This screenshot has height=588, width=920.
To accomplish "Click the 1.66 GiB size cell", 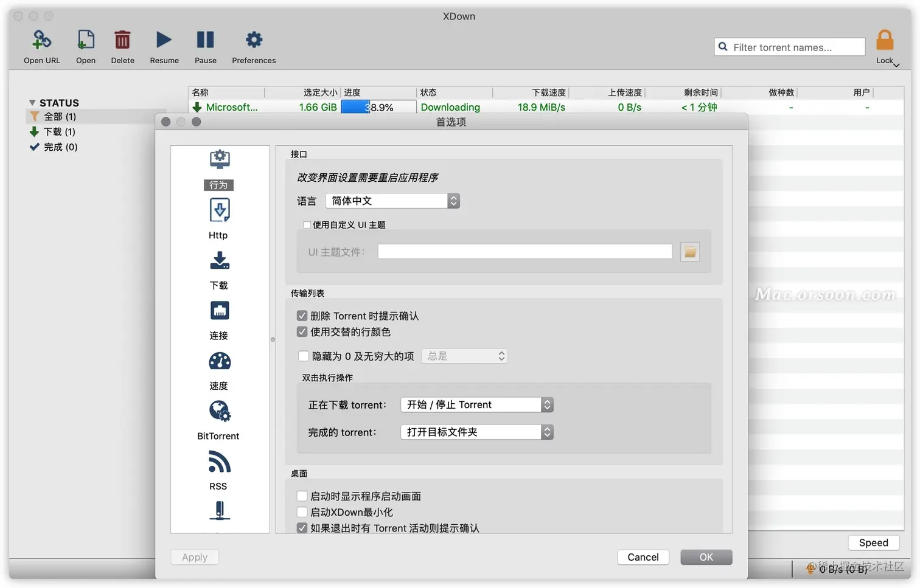I will [318, 107].
